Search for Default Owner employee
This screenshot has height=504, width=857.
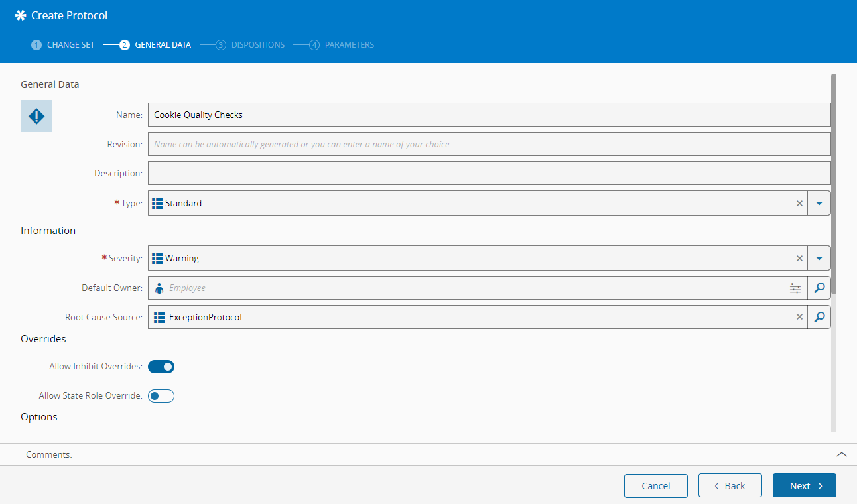click(819, 288)
